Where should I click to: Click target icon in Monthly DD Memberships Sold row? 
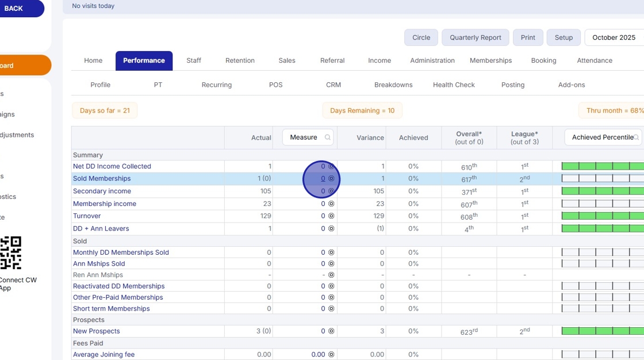tap(331, 252)
